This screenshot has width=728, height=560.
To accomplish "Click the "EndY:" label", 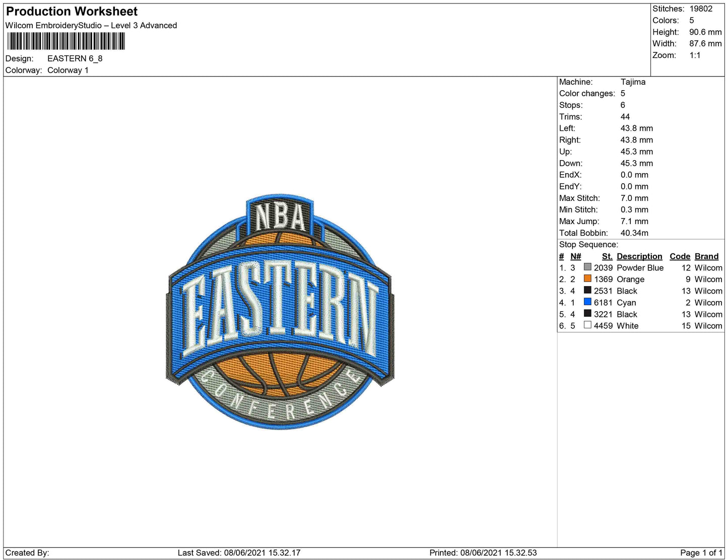I will (570, 186).
